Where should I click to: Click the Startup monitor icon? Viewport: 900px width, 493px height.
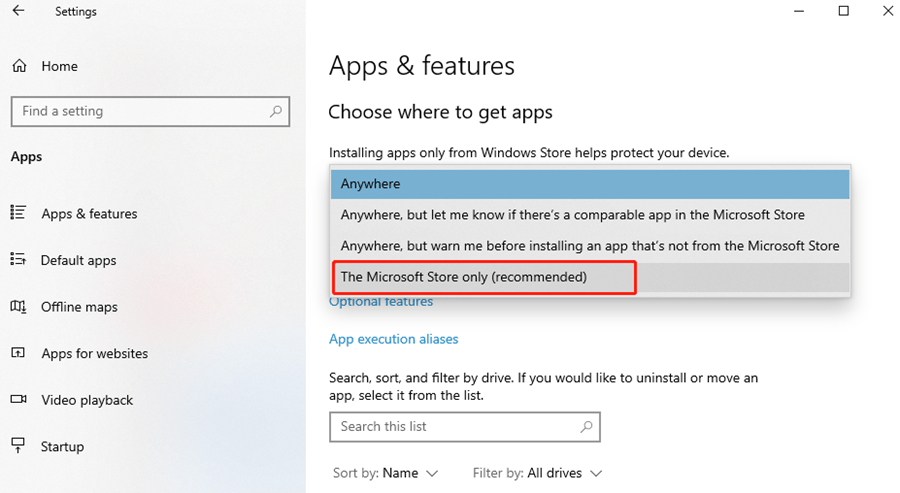coord(18,445)
